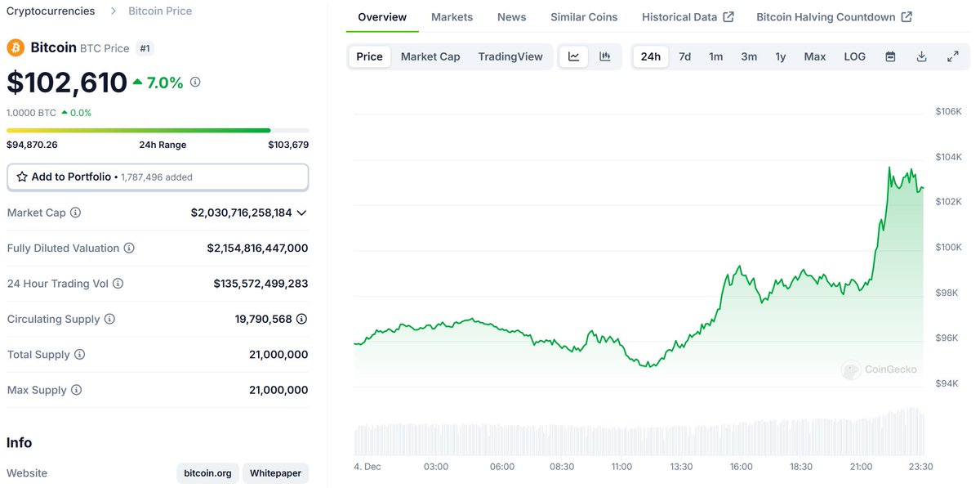
Task: Go to Cryptocurrencies breadcrumb link
Action: point(51,11)
